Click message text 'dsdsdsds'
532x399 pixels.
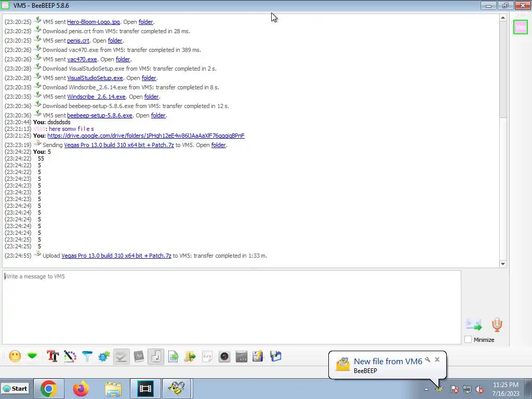[x=59, y=122]
